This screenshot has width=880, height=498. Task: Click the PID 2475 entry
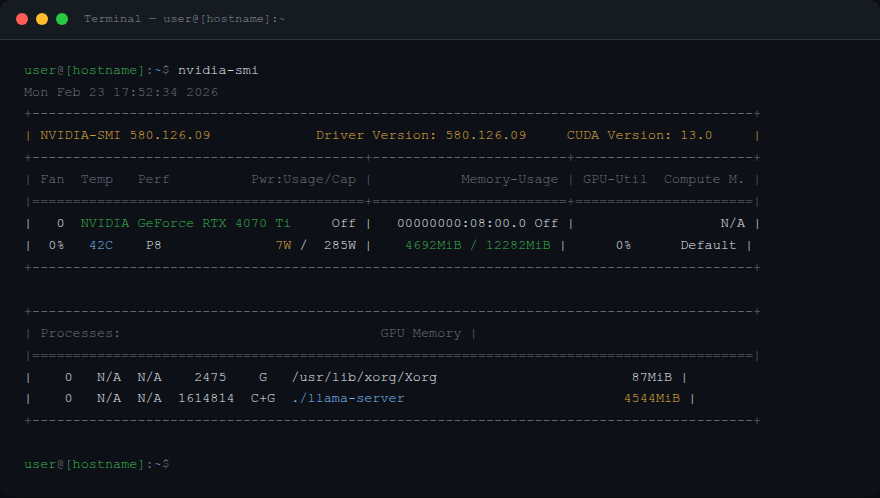click(x=210, y=377)
